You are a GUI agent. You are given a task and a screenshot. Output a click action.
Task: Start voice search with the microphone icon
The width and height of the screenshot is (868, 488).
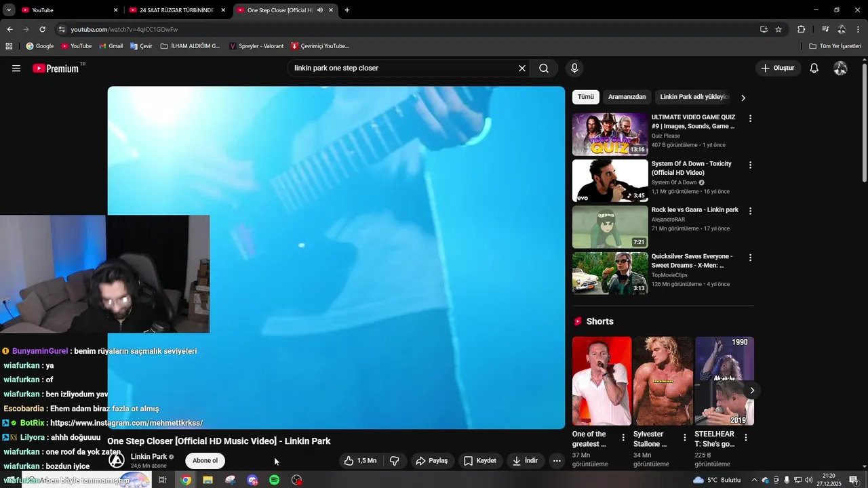click(574, 68)
